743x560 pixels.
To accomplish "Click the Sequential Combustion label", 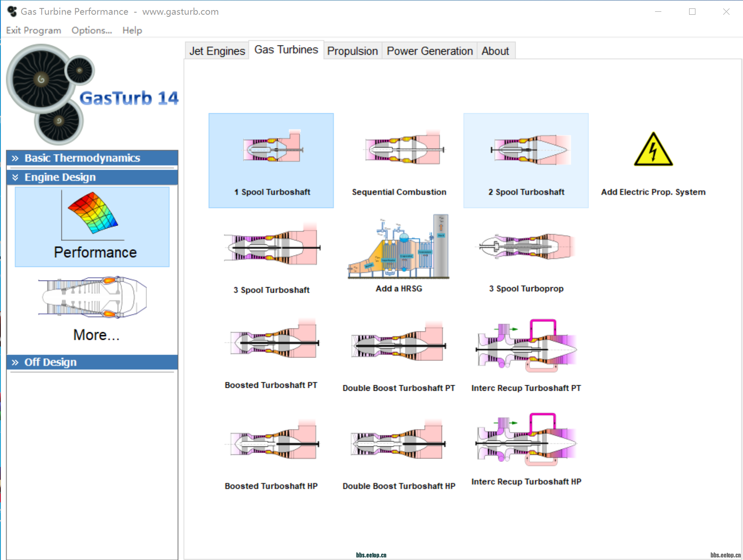I will coord(399,192).
